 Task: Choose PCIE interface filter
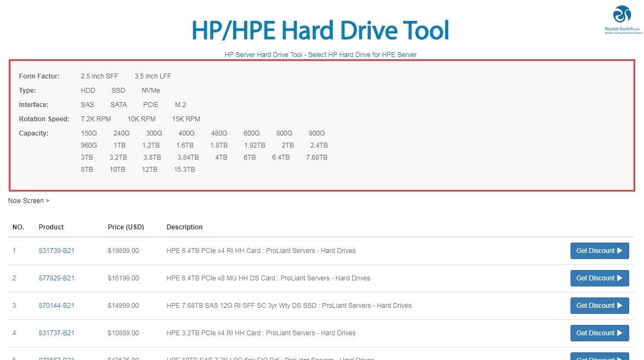151,105
